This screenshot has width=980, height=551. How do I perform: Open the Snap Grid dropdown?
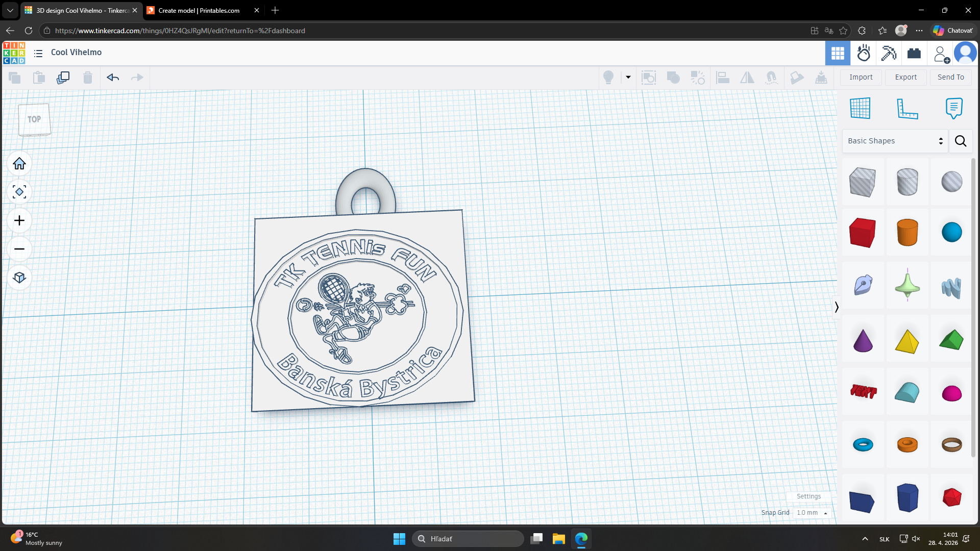[x=812, y=513]
